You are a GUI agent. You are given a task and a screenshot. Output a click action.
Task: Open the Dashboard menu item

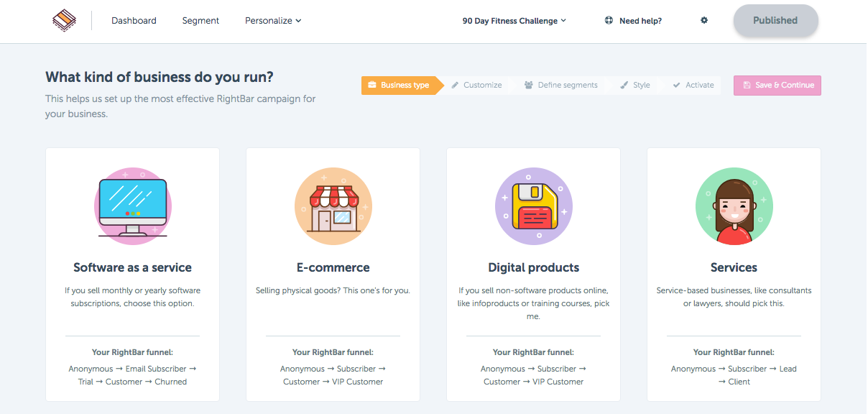click(134, 21)
